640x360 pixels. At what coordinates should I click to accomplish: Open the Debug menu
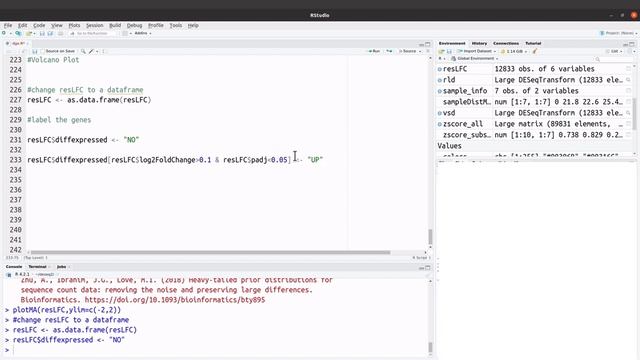[134, 25]
